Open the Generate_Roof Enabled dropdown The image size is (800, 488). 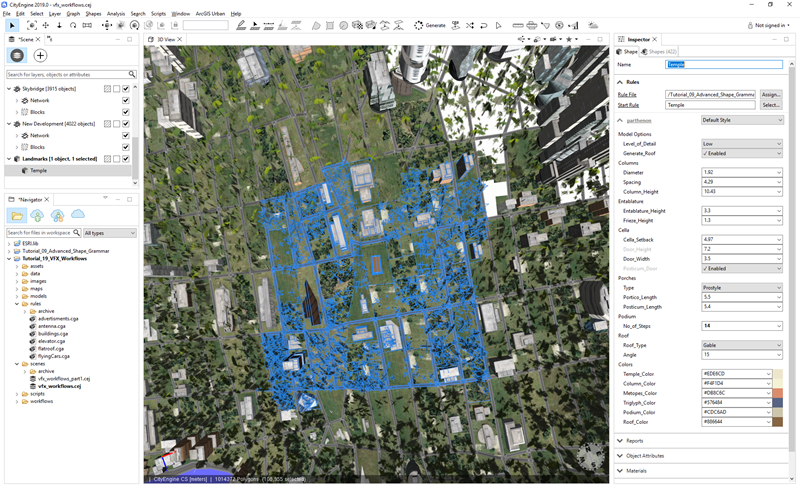pyautogui.click(x=742, y=153)
